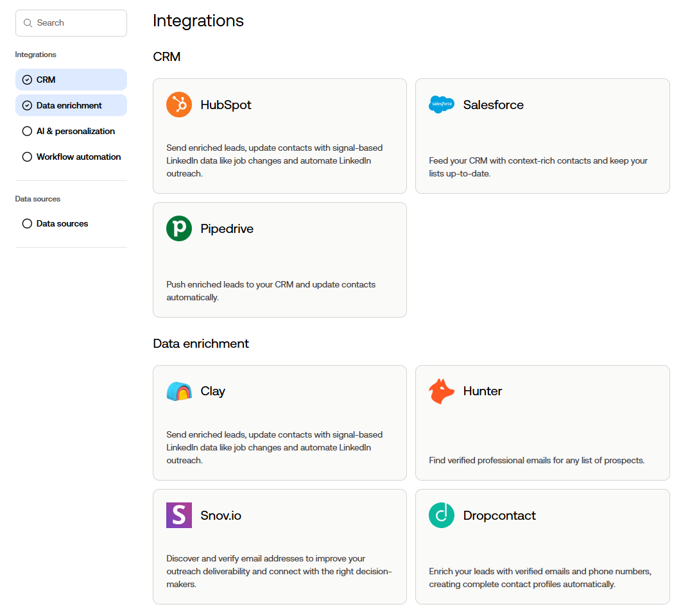
Task: Click the Hunter fox logo icon
Action: 441,391
